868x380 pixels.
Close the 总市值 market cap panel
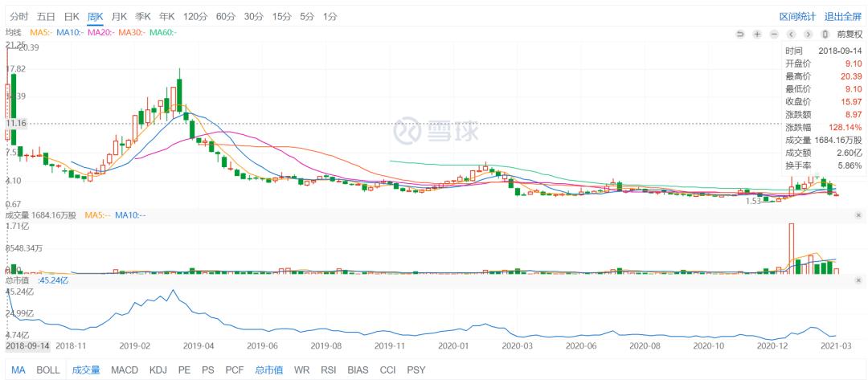(858, 280)
